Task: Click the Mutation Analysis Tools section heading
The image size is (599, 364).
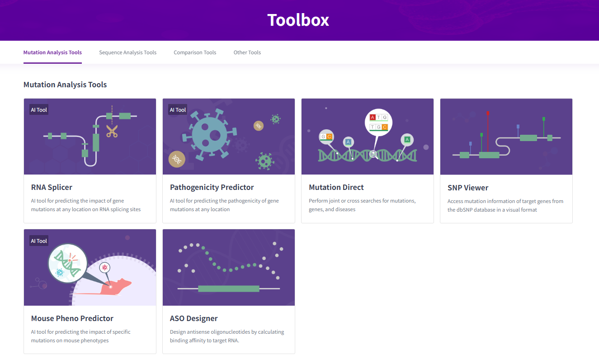Action: tap(65, 85)
